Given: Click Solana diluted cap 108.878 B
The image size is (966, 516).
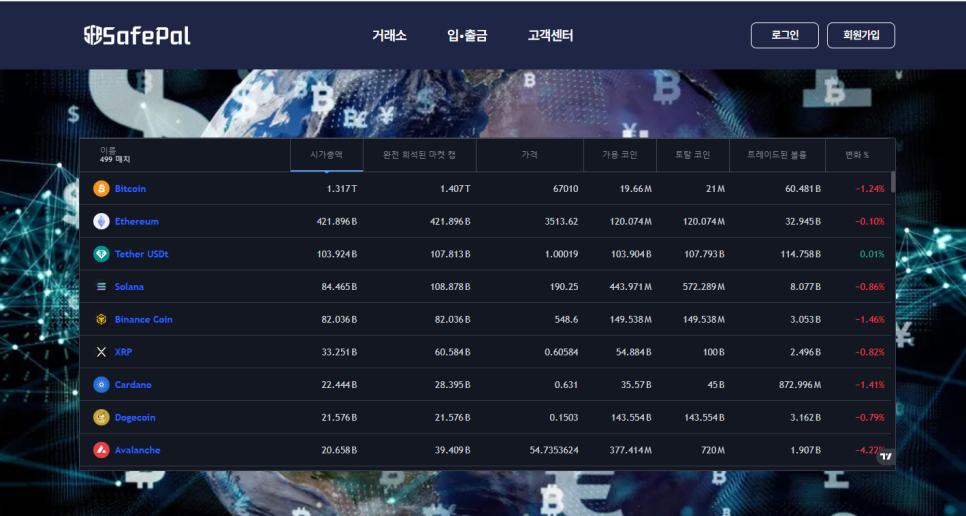Looking at the screenshot, I should pyautogui.click(x=450, y=286).
